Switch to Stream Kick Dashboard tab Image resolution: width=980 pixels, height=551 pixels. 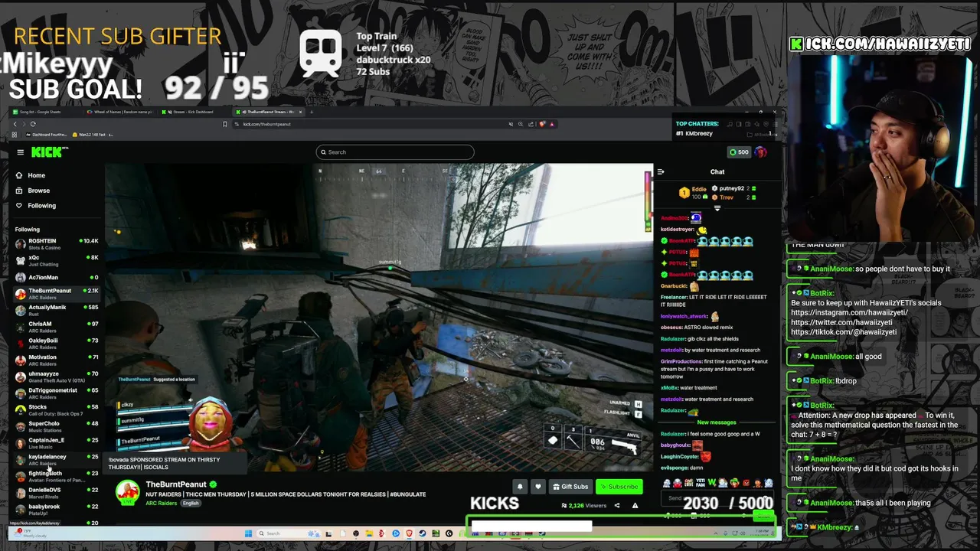click(193, 112)
